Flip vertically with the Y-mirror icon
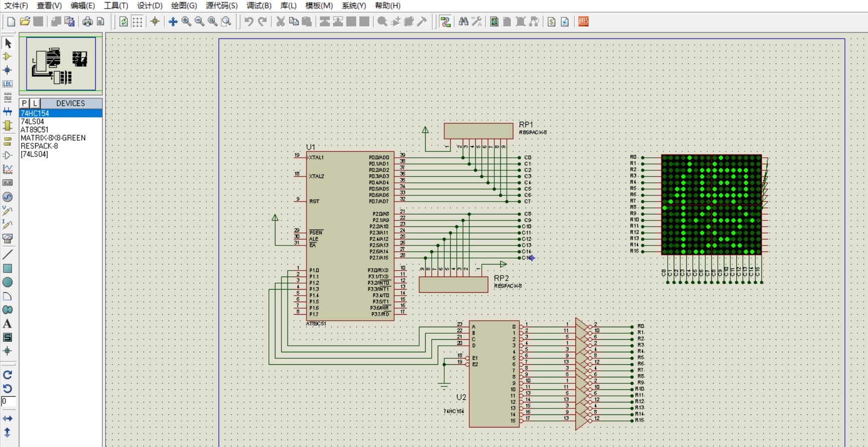This screenshot has height=447, width=868. click(x=8, y=432)
